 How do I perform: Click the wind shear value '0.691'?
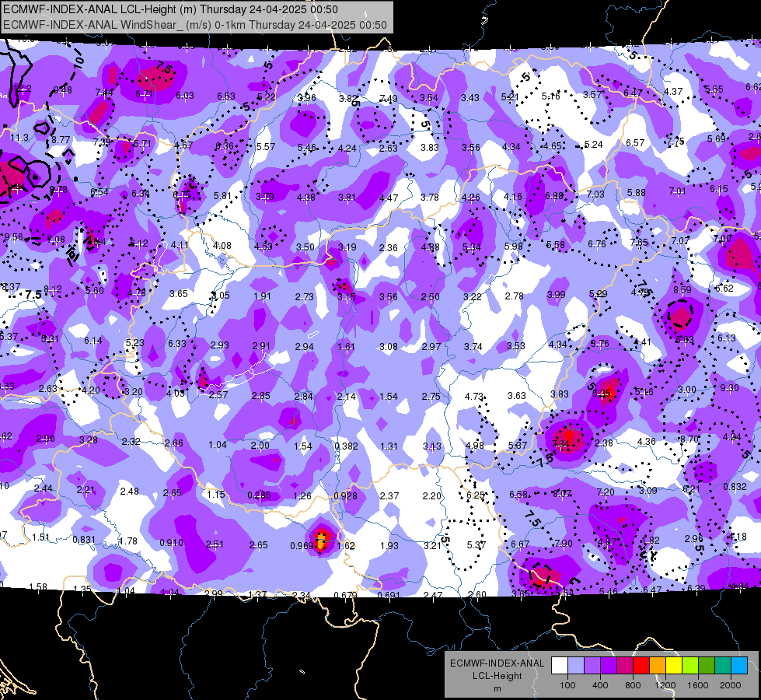(389, 595)
